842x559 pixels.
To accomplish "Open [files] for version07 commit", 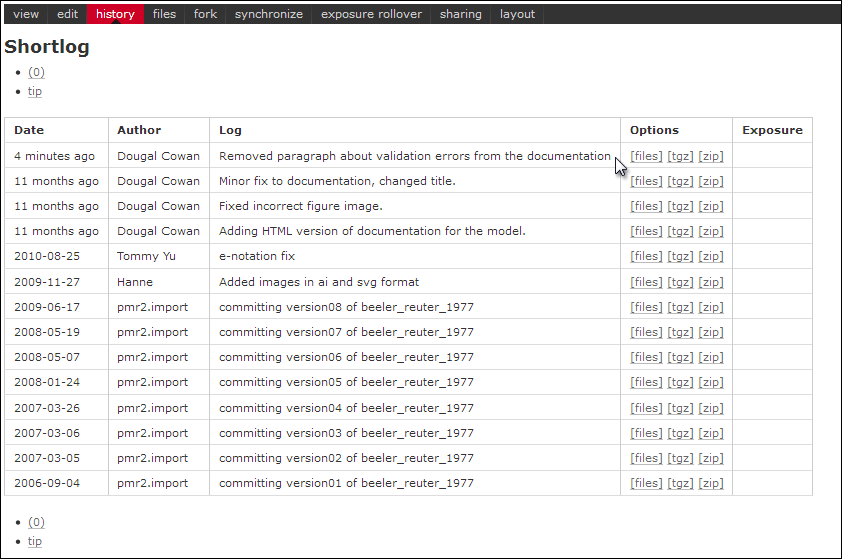I will click(x=646, y=332).
